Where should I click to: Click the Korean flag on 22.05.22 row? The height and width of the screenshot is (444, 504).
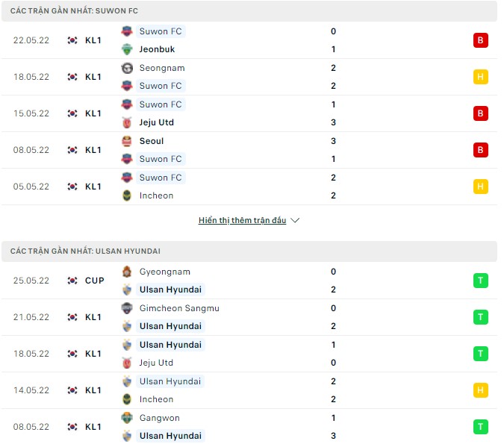[72, 40]
